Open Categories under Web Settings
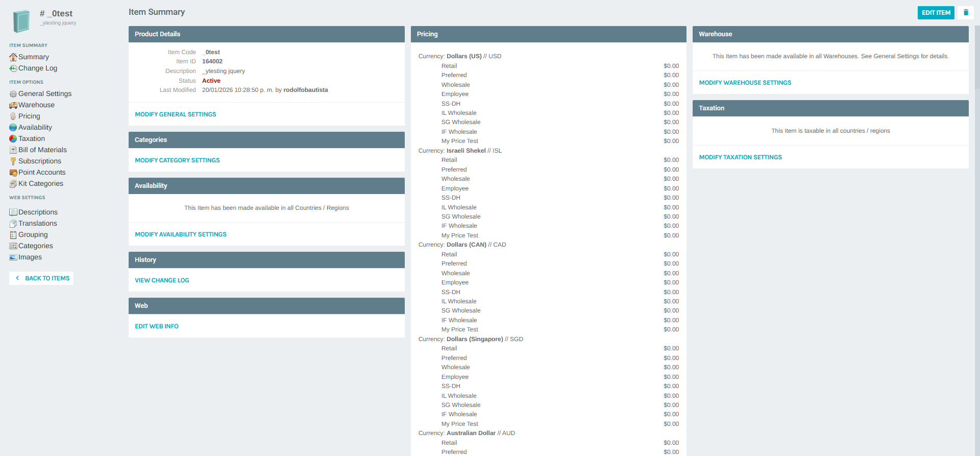980x456 pixels. pyautogui.click(x=36, y=246)
